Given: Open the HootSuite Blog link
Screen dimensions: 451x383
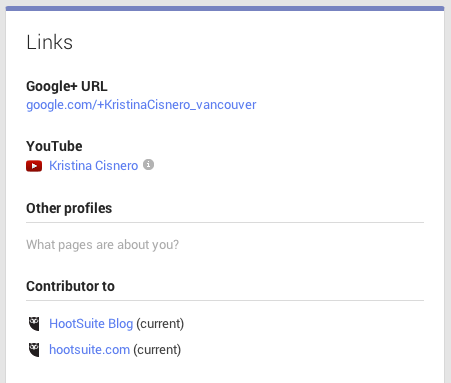Looking at the screenshot, I should (91, 324).
